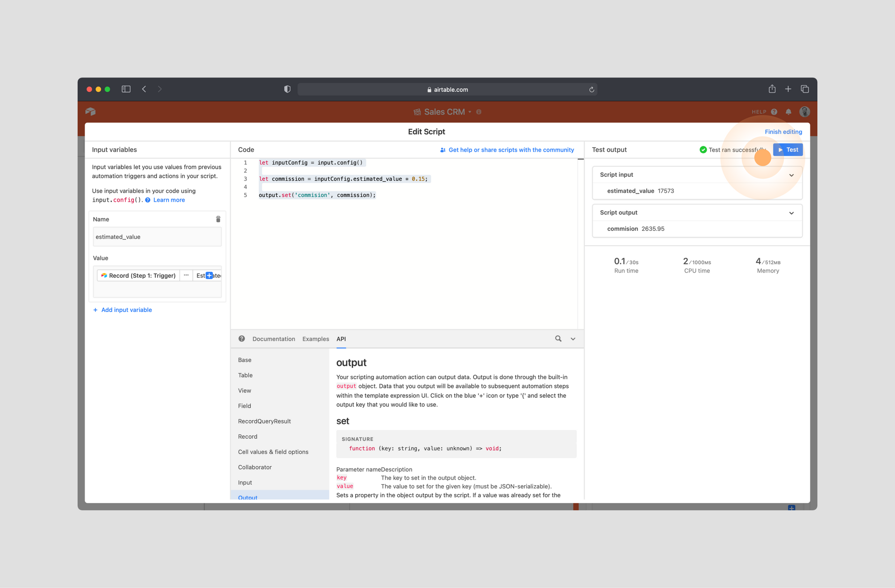The width and height of the screenshot is (895, 588).
Task: Open search in the documentation panel
Action: pos(558,339)
